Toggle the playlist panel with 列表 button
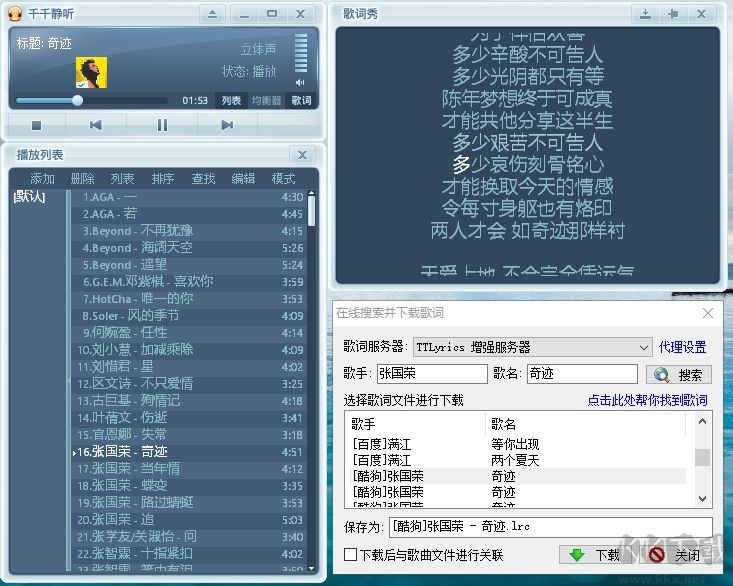The image size is (733, 586). tap(231, 101)
